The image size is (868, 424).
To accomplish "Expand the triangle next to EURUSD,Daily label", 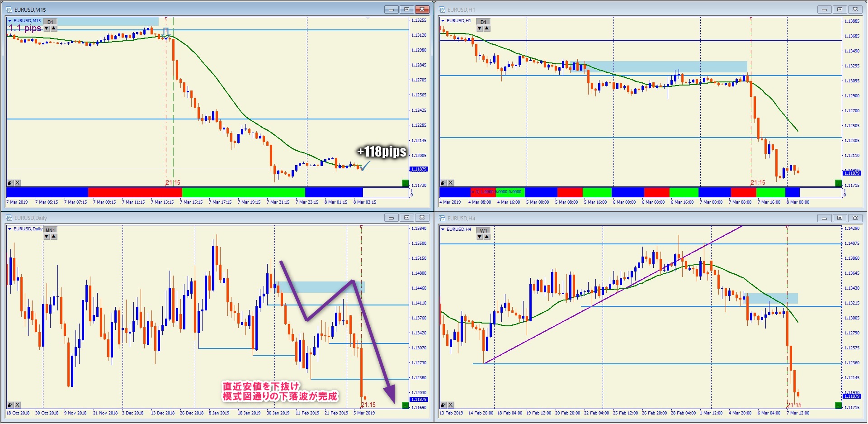I will click(x=9, y=229).
